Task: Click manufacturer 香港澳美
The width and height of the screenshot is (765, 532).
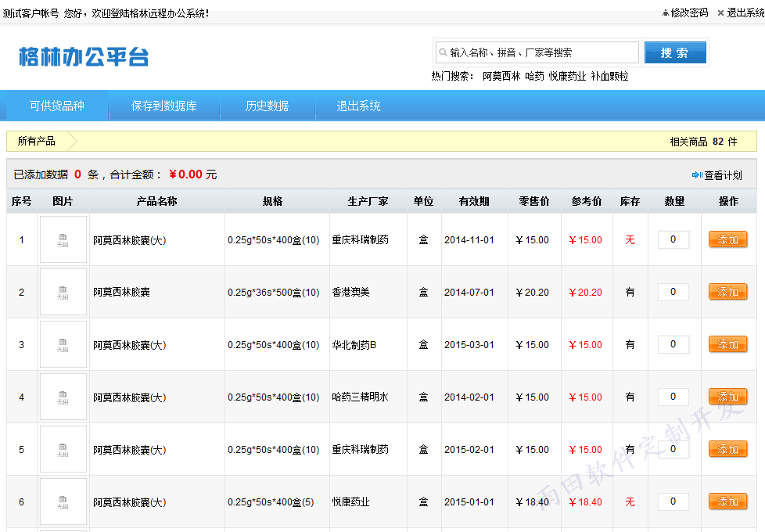Action: tap(350, 293)
